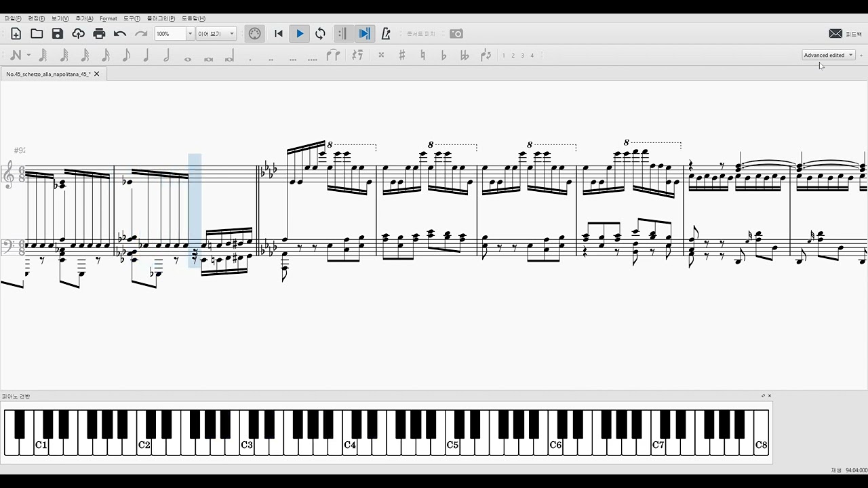
Task: Select whole note duration
Action: coord(188,58)
